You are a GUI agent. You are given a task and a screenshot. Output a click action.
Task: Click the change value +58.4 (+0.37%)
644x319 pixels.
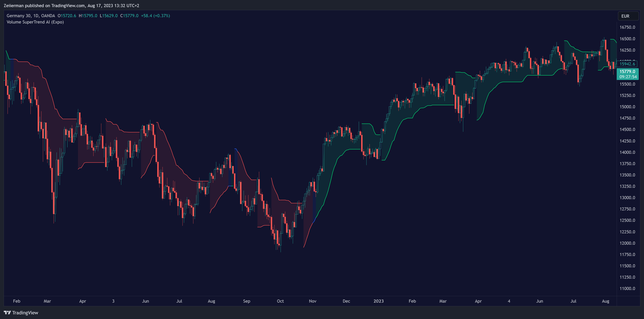156,16
